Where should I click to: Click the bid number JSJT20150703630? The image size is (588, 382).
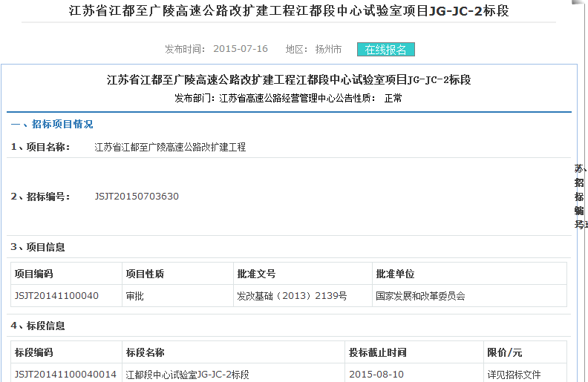pyautogui.click(x=137, y=197)
